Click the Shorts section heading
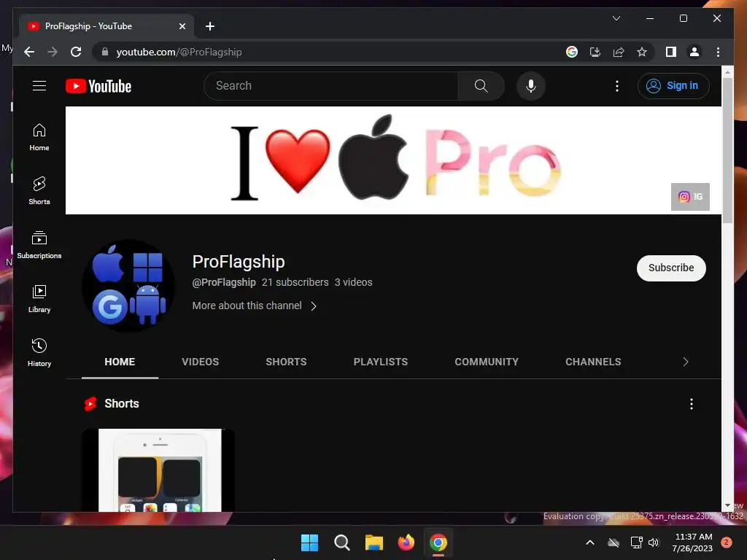The height and width of the screenshot is (560, 747). point(122,404)
